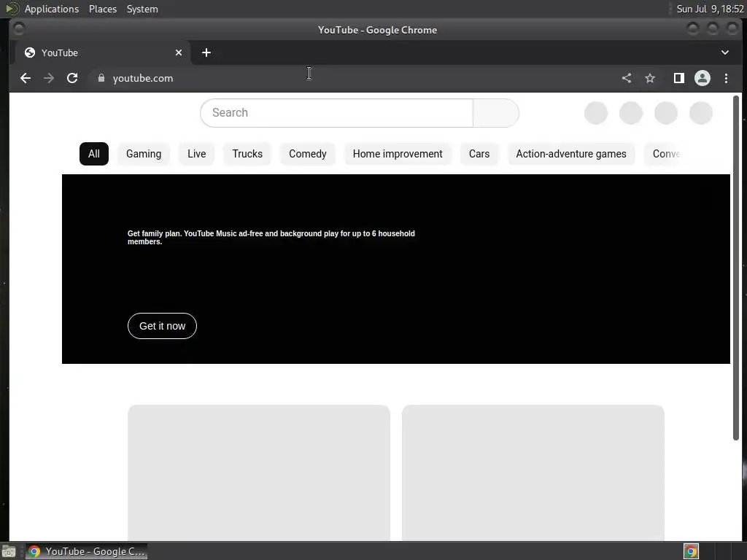This screenshot has width=747, height=560.
Task: Select the Cars filter chip
Action: (x=479, y=154)
